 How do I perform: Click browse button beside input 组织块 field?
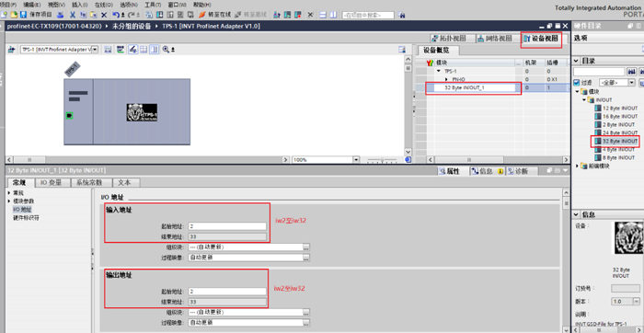[x=306, y=247]
